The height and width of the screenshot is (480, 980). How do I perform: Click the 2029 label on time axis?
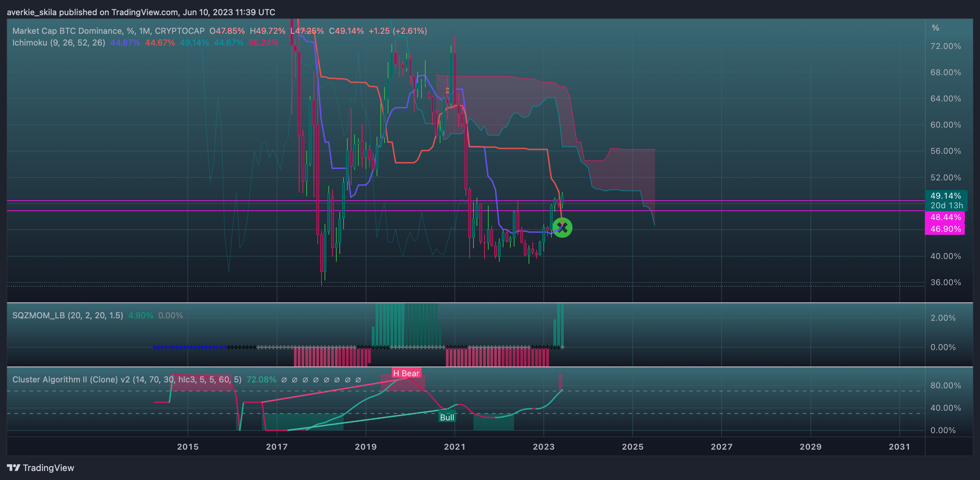(811, 447)
